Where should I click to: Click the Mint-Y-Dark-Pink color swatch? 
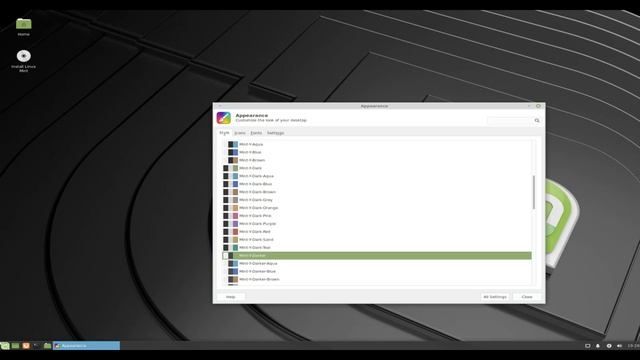(231, 216)
